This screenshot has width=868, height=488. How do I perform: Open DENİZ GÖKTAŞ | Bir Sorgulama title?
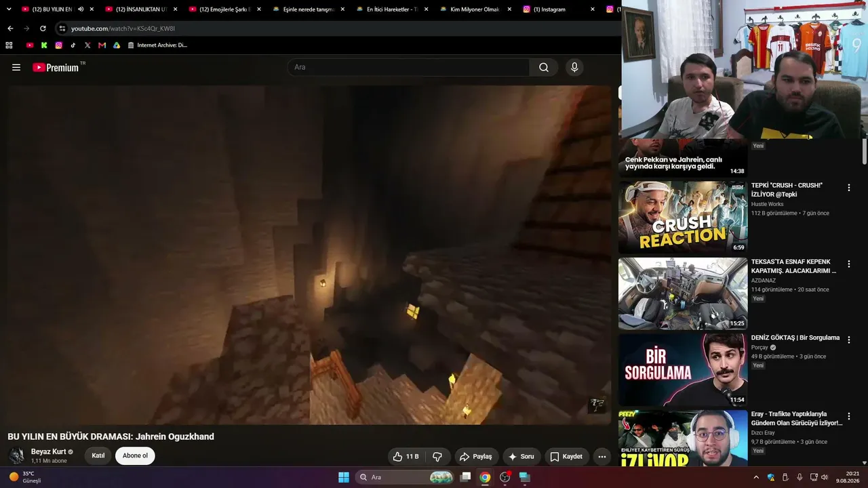coord(795,338)
